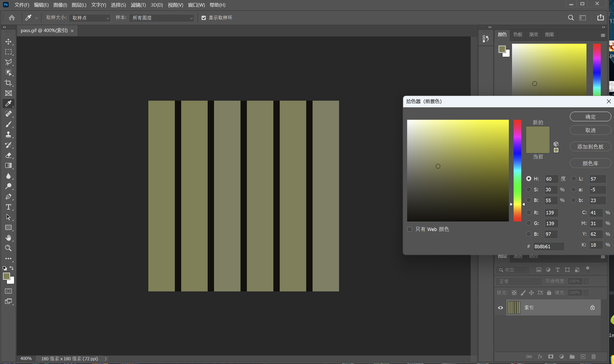614x364 pixels.
Task: Select the Rectangular Marquee tool
Action: pyautogui.click(x=8, y=52)
